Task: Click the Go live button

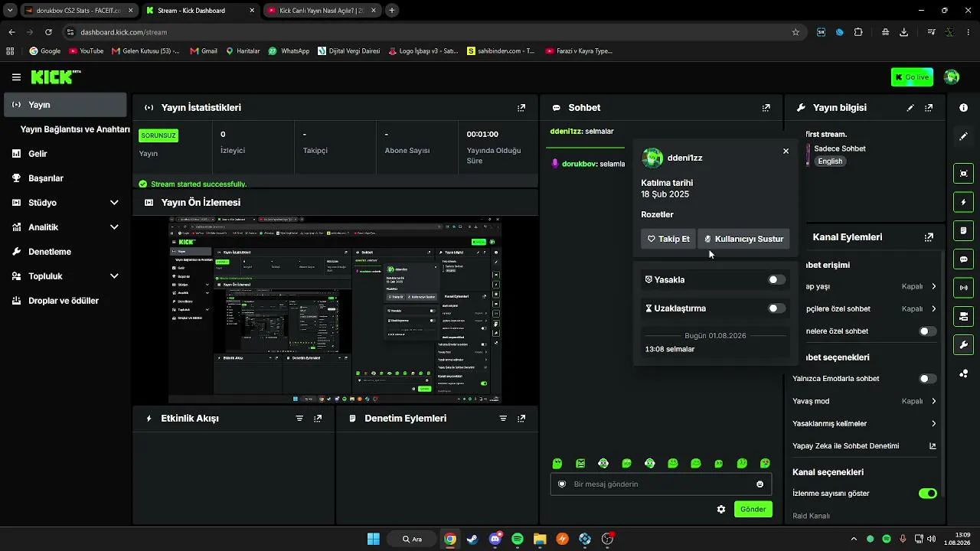Action: click(x=912, y=77)
